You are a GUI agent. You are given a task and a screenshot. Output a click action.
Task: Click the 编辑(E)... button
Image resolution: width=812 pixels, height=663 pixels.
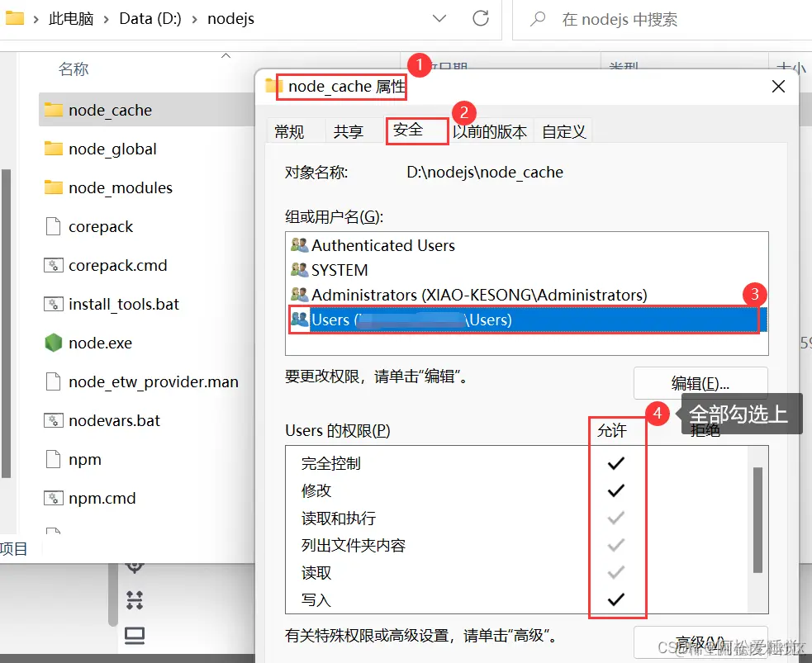click(x=700, y=383)
